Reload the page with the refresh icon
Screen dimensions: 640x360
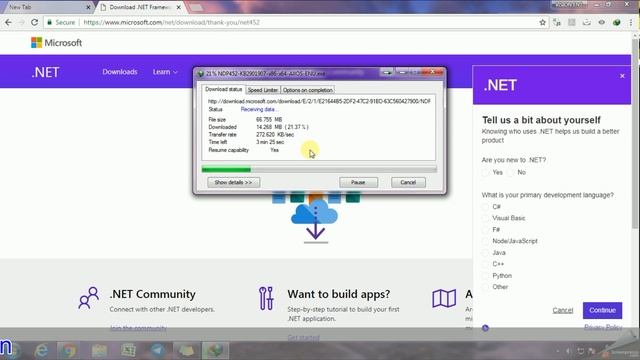(x=34, y=22)
